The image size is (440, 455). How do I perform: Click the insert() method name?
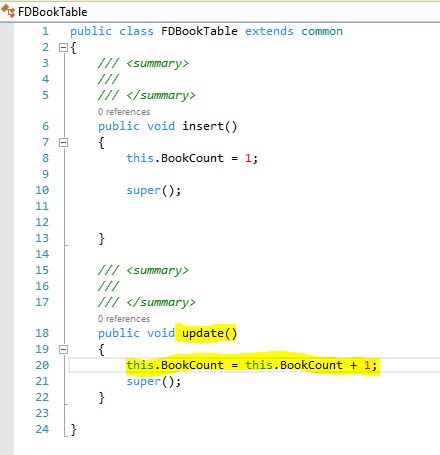coord(209,126)
